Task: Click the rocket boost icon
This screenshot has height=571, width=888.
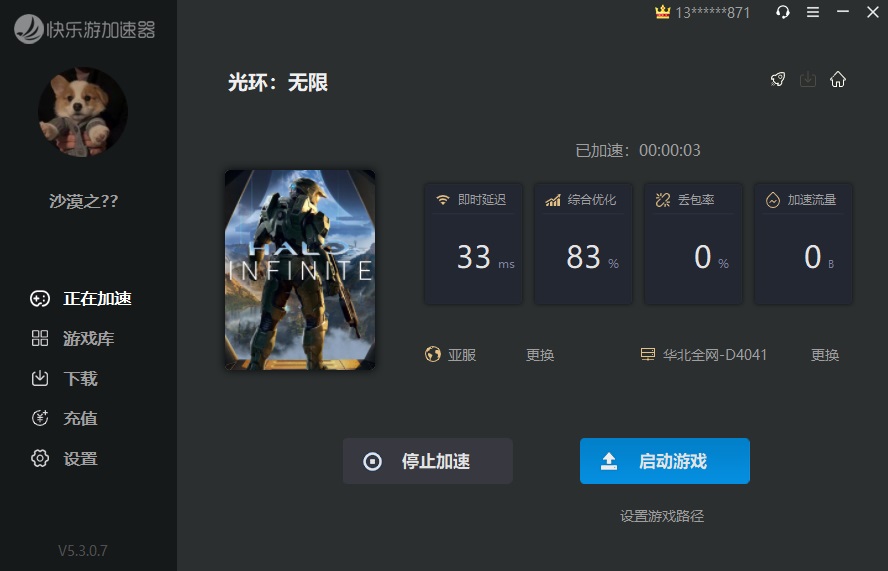Action: (x=778, y=80)
